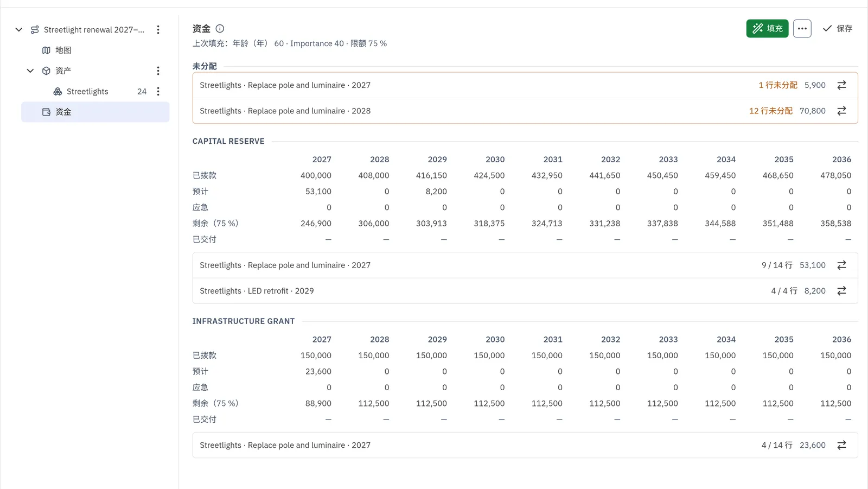Viewport: 868px width, 489px height.
Task: Click the 未分配 section heading
Action: [x=205, y=66]
